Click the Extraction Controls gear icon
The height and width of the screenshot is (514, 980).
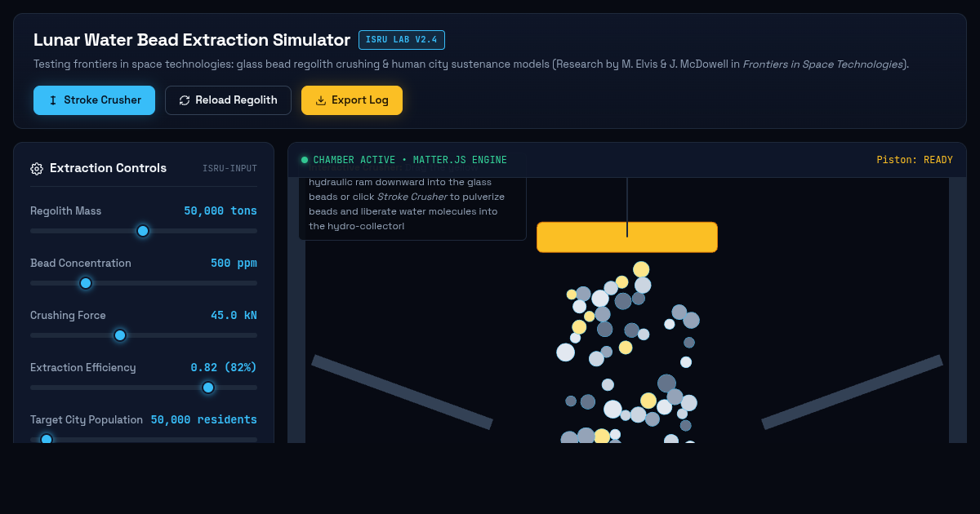tap(37, 169)
